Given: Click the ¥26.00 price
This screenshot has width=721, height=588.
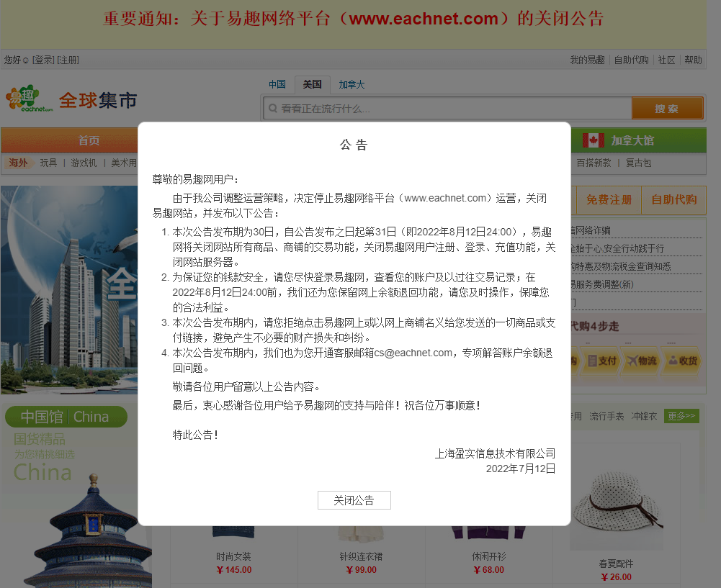Looking at the screenshot, I should tap(616, 577).
